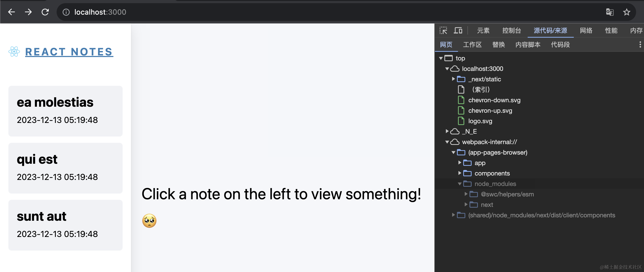Image resolution: width=644 pixels, height=272 pixels.
Task: Click the 'ea molestias' note card
Action: click(65, 111)
